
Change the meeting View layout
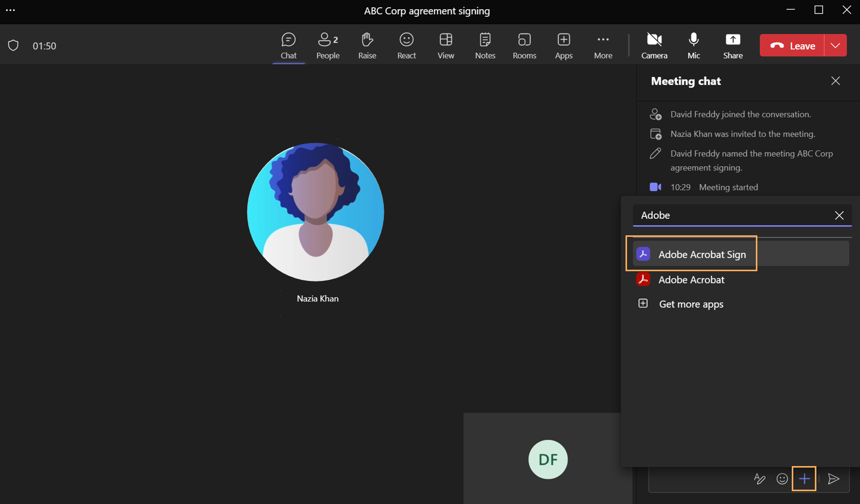click(446, 46)
